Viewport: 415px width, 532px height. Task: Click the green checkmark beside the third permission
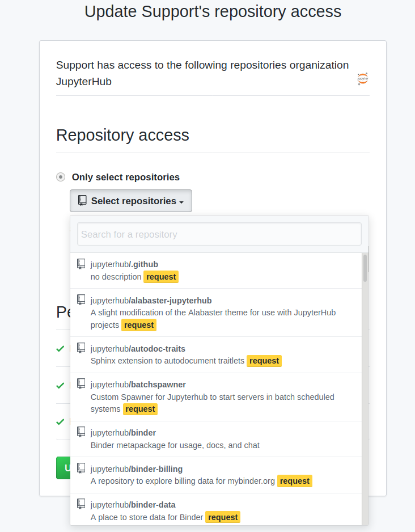(60, 422)
